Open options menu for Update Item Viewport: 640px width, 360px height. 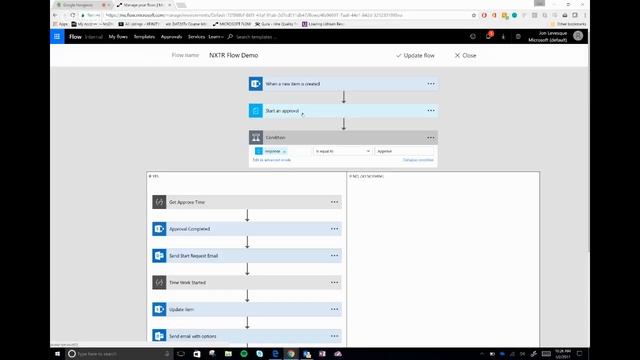pos(335,309)
